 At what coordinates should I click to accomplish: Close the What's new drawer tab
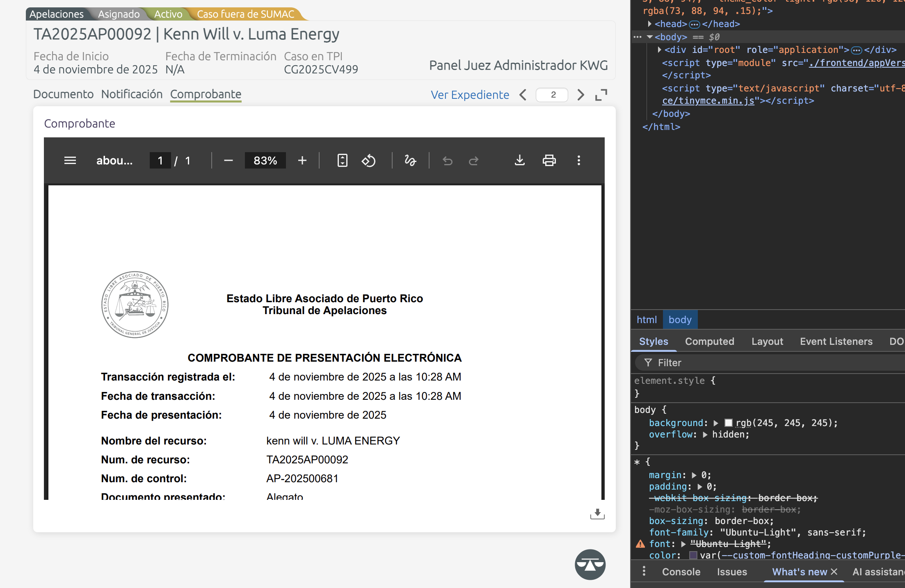pyautogui.click(x=834, y=572)
